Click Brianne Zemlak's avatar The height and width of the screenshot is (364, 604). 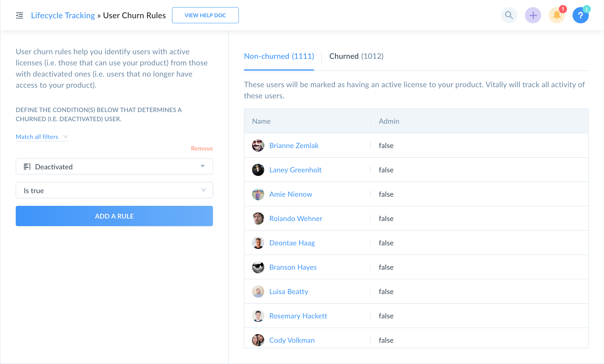click(258, 145)
